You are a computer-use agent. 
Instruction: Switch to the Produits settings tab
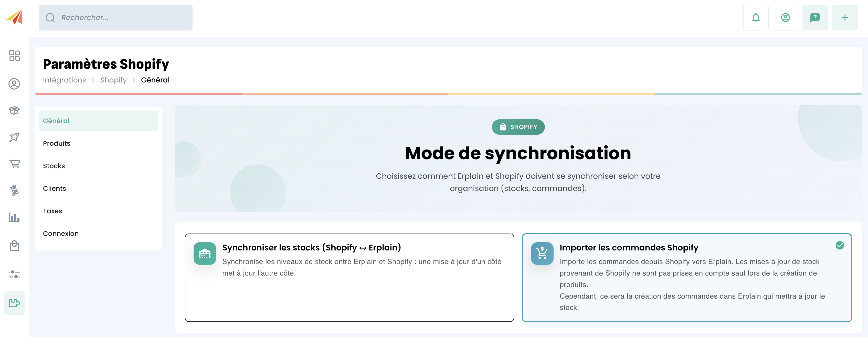[57, 143]
